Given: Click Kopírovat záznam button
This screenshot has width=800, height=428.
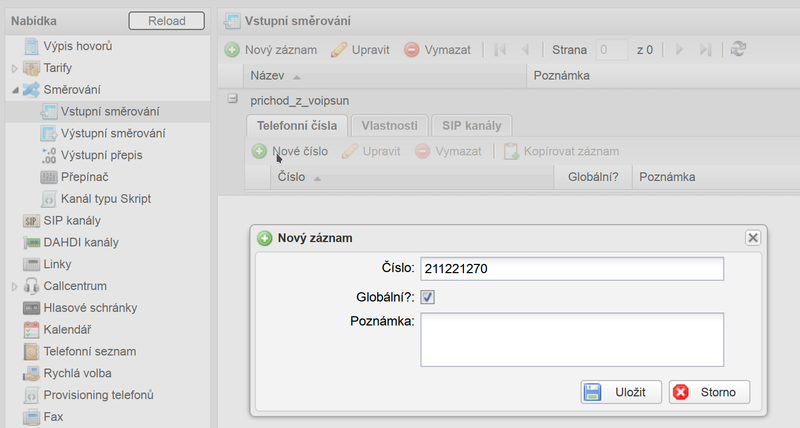Looking at the screenshot, I should click(561, 152).
